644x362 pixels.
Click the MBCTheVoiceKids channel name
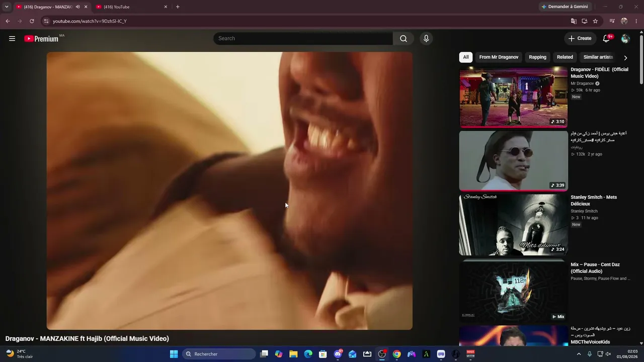[x=590, y=342]
